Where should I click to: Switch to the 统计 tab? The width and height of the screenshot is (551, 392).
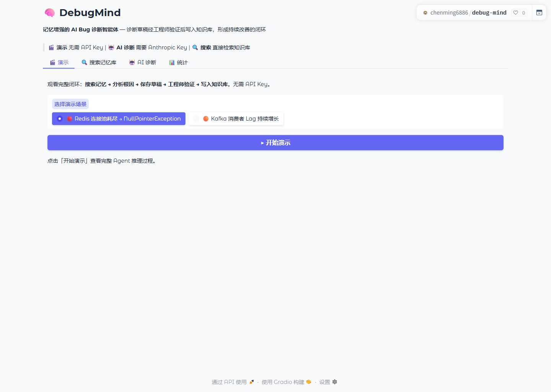coord(178,62)
